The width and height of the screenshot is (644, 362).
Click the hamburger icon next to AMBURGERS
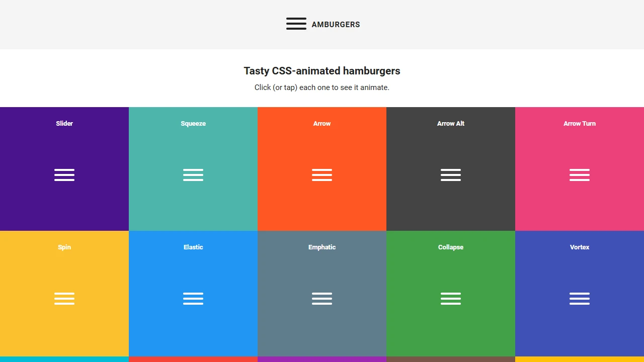coord(296,24)
